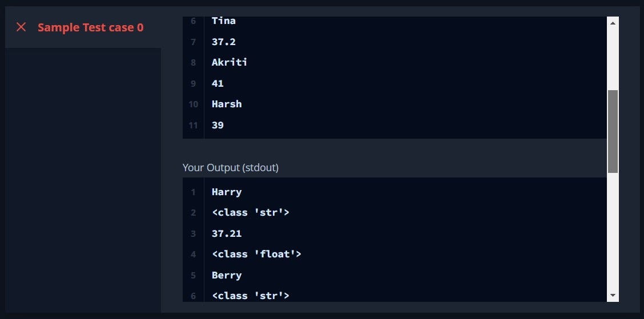Click the input value '41'
644x319 pixels.
(x=218, y=83)
